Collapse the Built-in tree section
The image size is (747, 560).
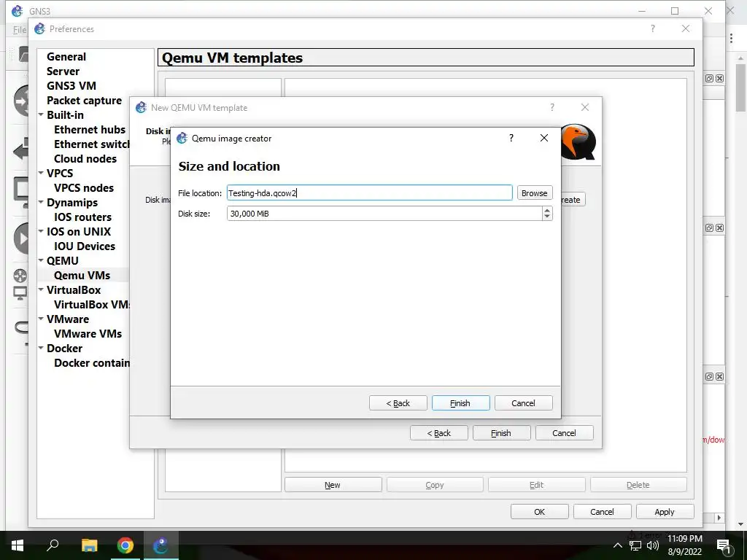pos(41,114)
